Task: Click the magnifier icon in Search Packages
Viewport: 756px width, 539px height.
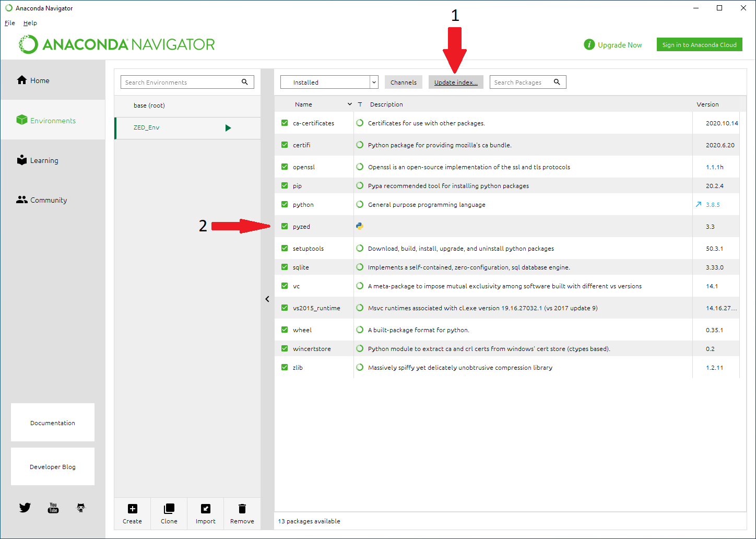Action: click(557, 82)
